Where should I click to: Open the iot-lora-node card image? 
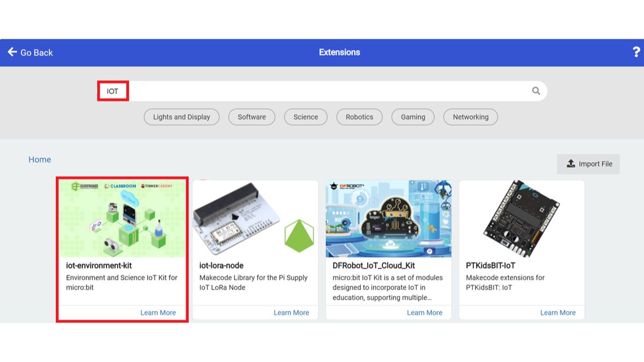pyautogui.click(x=255, y=219)
